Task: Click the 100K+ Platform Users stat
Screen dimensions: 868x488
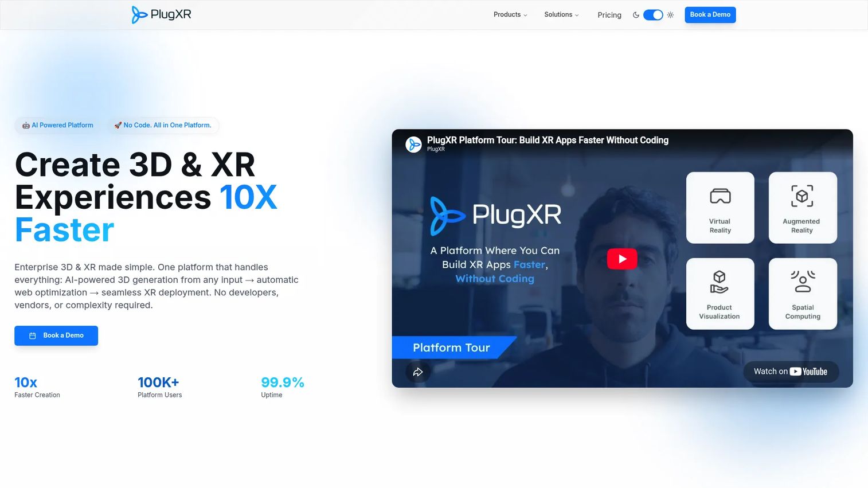Action: 160,387
